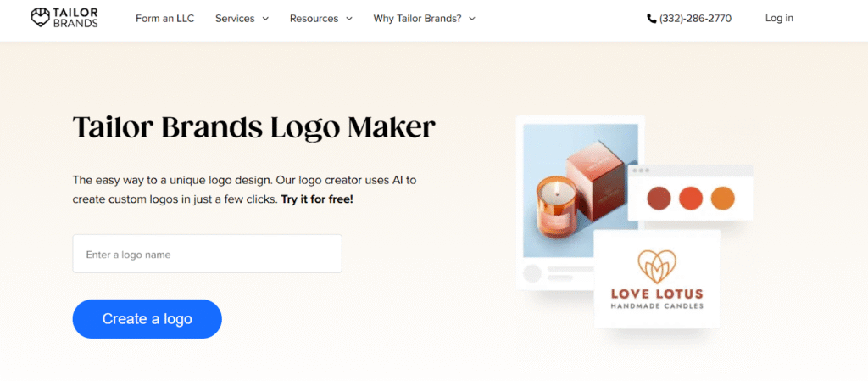Image resolution: width=868 pixels, height=381 pixels.
Task: Expand the Why Tailor Brands chevron
Action: tap(471, 19)
